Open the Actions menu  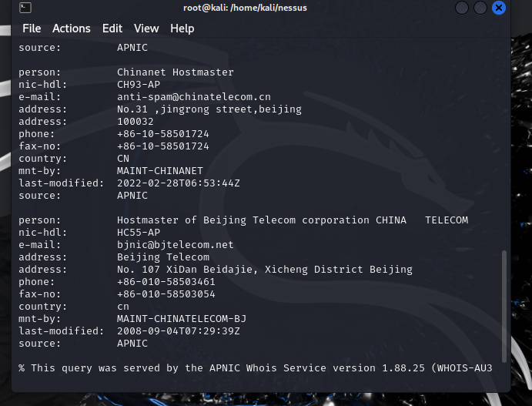(x=72, y=29)
